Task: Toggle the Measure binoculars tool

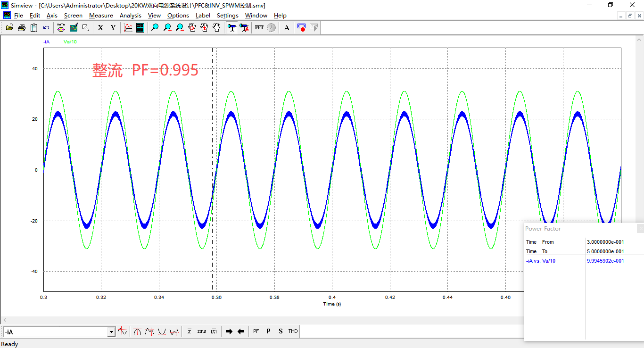Action: coord(231,28)
